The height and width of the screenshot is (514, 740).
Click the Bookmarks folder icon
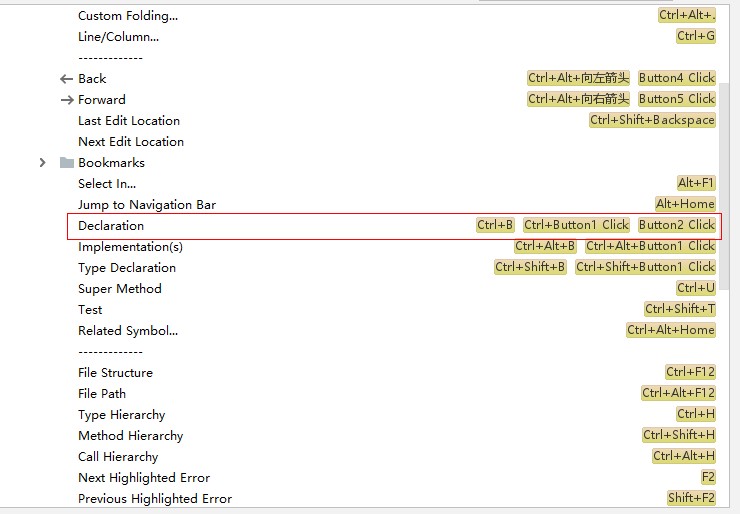point(67,163)
